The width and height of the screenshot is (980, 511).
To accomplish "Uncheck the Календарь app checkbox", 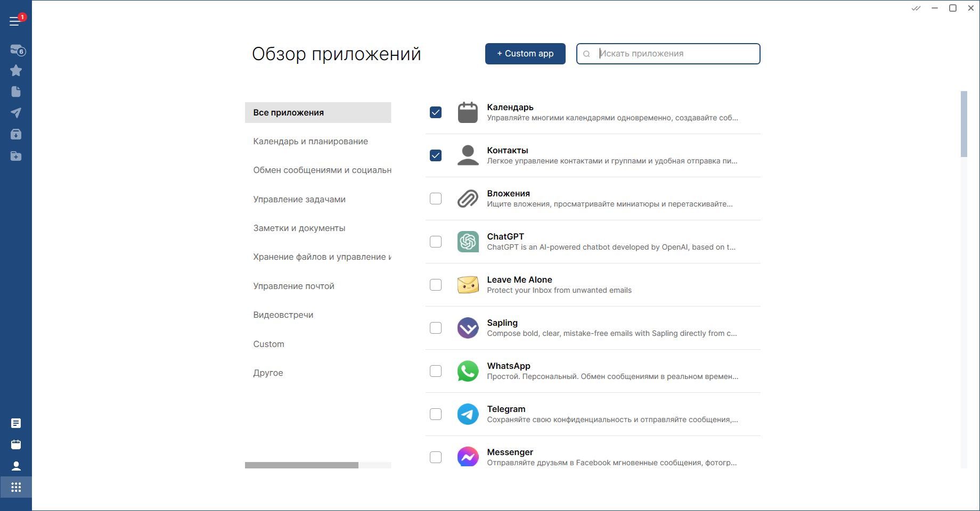I will click(x=436, y=112).
